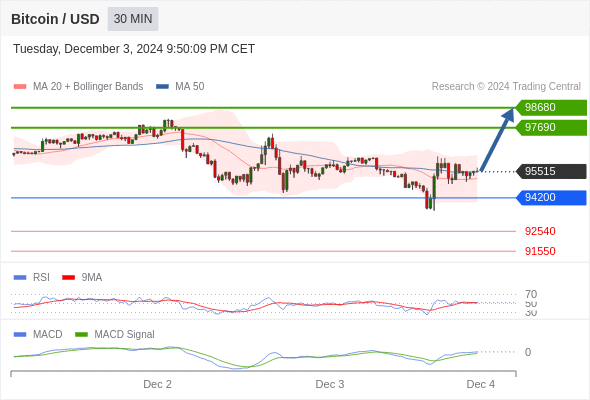Click the MACD blue legend marker
Image resolution: width=590 pixels, height=400 pixels.
click(x=20, y=335)
